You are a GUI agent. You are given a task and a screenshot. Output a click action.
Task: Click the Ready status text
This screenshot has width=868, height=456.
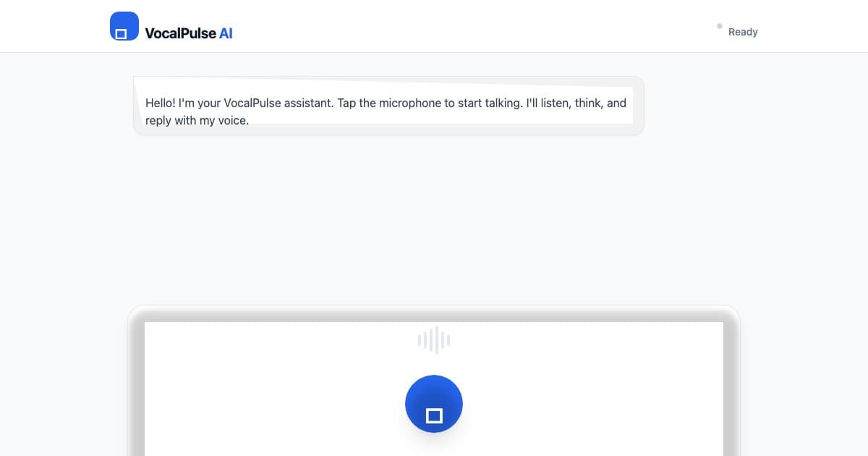point(743,32)
